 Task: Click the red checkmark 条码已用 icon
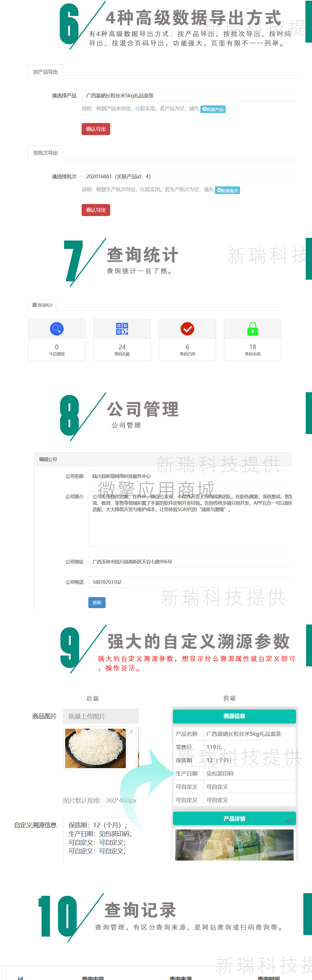pos(188,329)
